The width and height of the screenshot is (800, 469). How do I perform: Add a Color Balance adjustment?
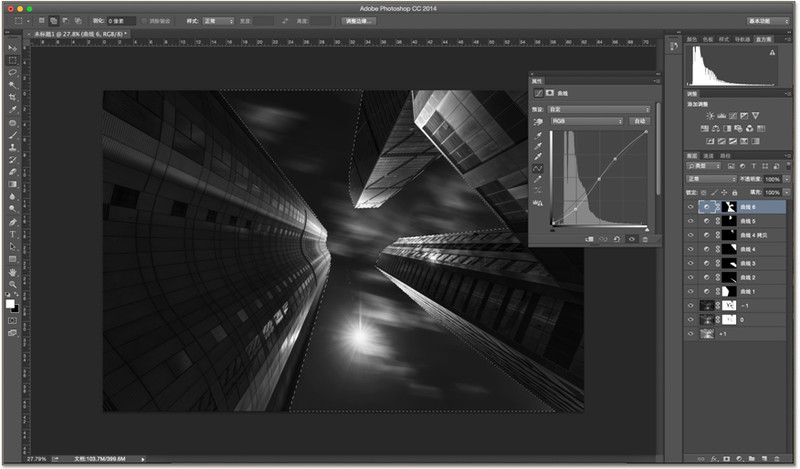(x=716, y=129)
